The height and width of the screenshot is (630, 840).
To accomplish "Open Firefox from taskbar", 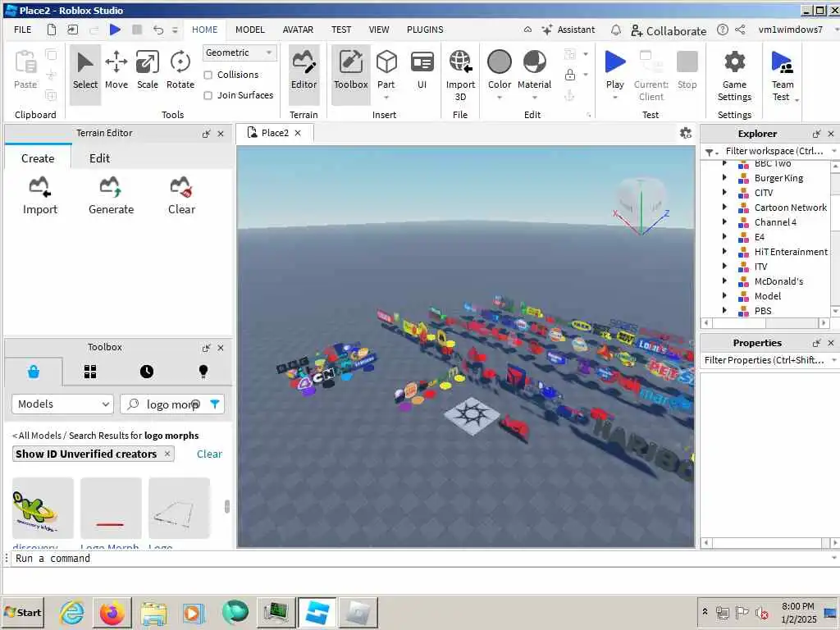I will (112, 613).
